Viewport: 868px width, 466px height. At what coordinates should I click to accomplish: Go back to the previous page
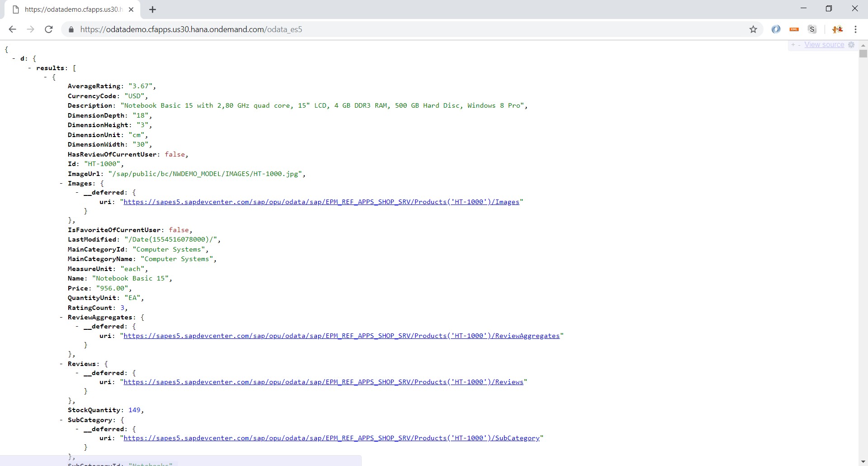[12, 29]
